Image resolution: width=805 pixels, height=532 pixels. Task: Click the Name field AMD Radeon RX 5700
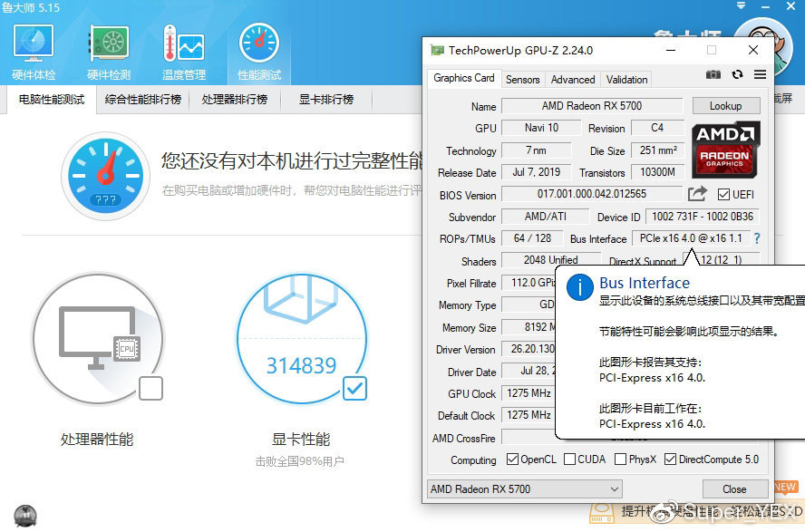click(592, 106)
